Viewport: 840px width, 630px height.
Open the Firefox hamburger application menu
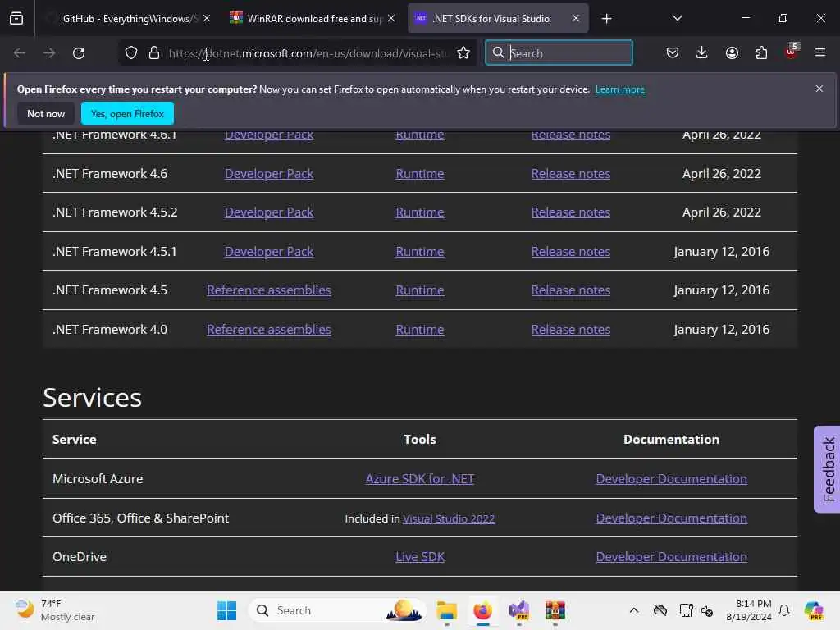(820, 52)
